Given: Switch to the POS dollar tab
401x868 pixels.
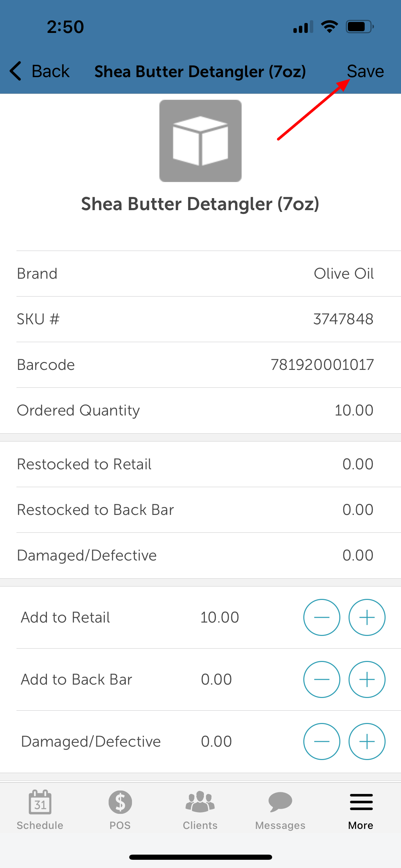Looking at the screenshot, I should (x=120, y=810).
